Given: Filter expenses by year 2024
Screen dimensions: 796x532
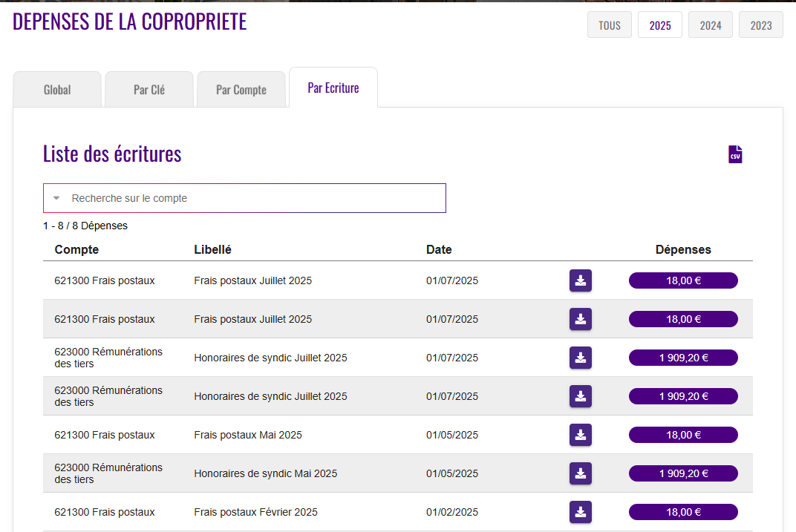Looking at the screenshot, I should tap(710, 25).
